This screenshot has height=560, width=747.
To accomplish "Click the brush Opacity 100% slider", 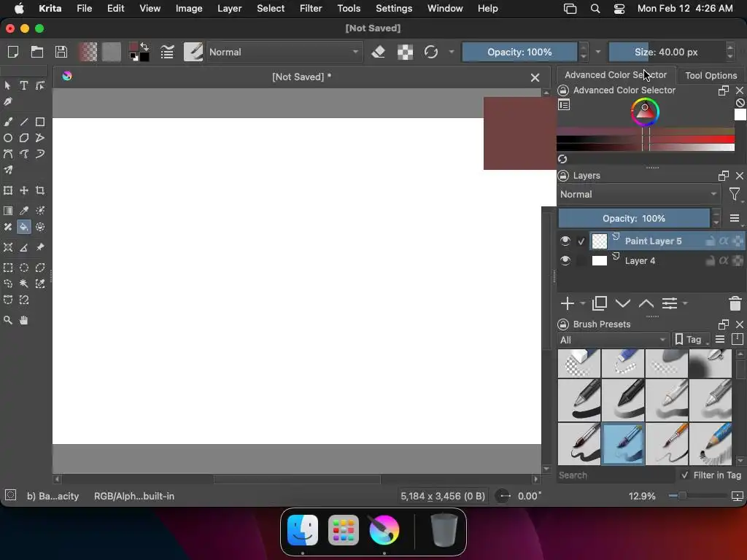I will point(519,52).
